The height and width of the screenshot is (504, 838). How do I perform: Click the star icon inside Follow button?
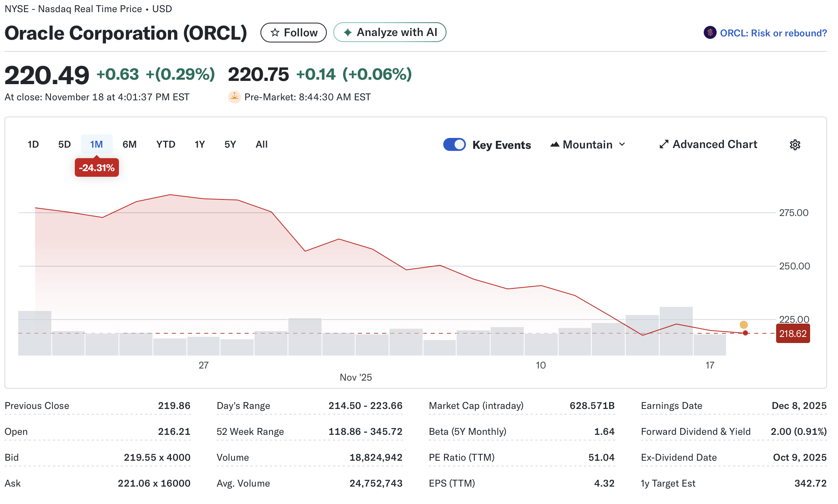(x=275, y=32)
